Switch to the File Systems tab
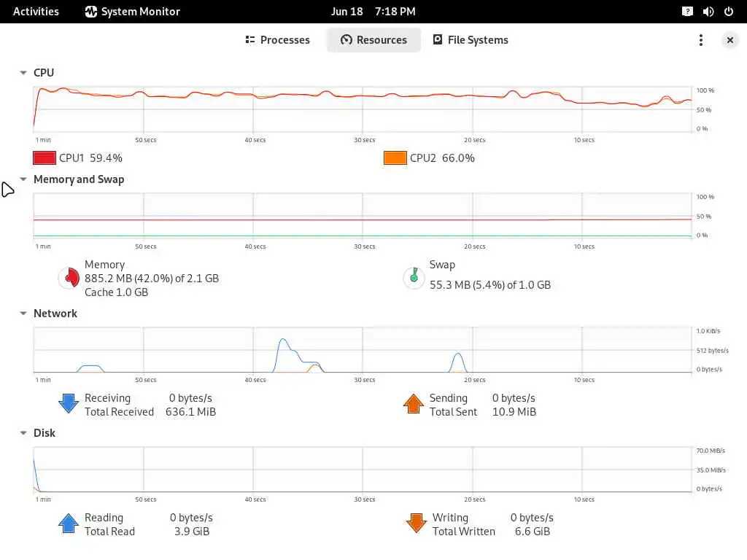747x560 pixels. point(471,40)
